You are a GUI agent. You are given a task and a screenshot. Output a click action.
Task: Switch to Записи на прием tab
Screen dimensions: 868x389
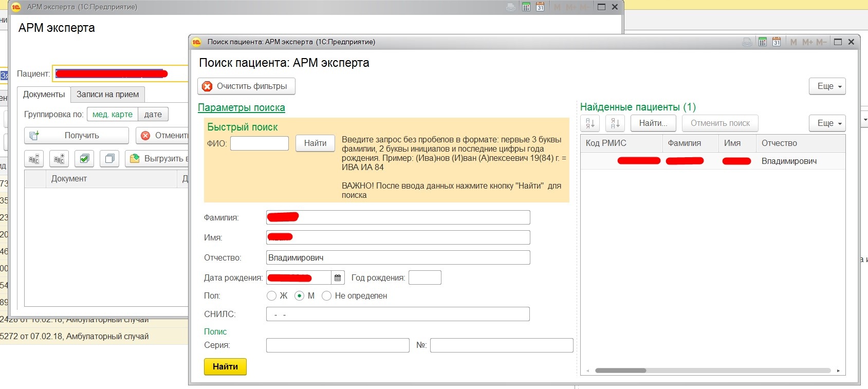point(107,95)
